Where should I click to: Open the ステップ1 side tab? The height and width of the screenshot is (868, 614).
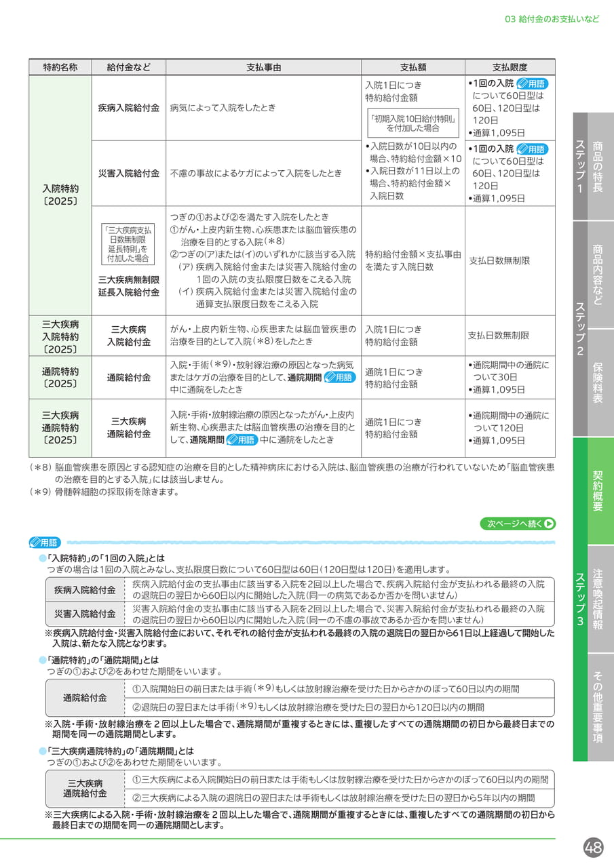pos(580,166)
